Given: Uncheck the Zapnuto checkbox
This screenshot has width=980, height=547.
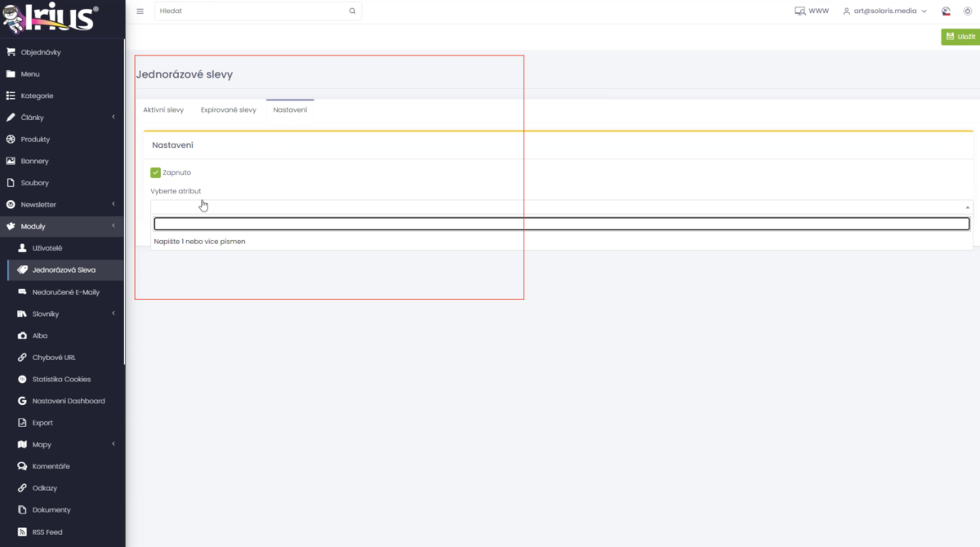Looking at the screenshot, I should [x=155, y=172].
